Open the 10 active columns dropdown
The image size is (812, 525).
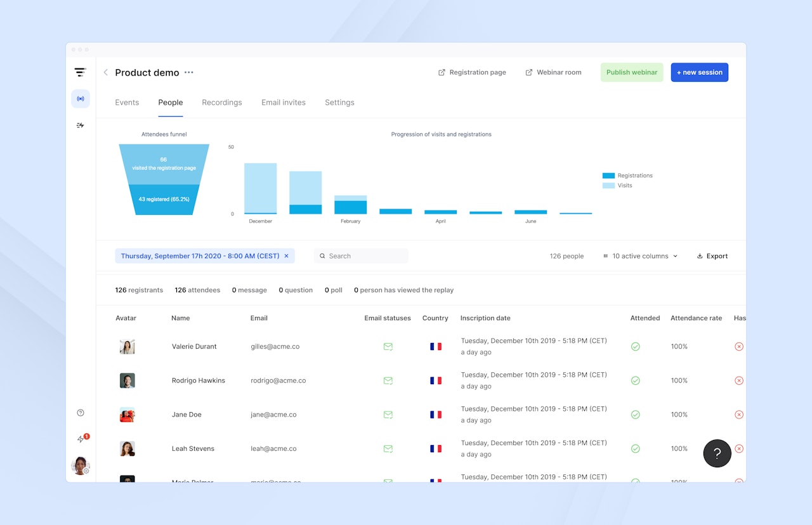click(639, 256)
